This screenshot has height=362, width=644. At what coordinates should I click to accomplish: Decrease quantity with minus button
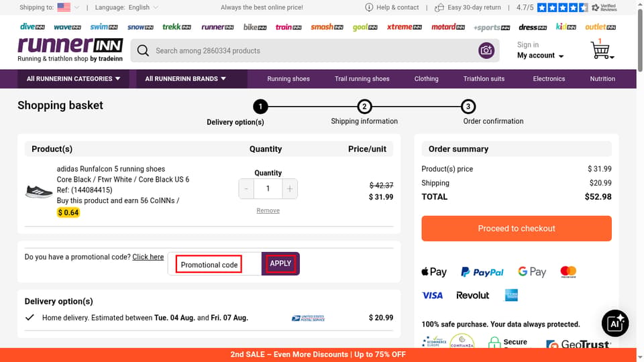click(x=246, y=189)
